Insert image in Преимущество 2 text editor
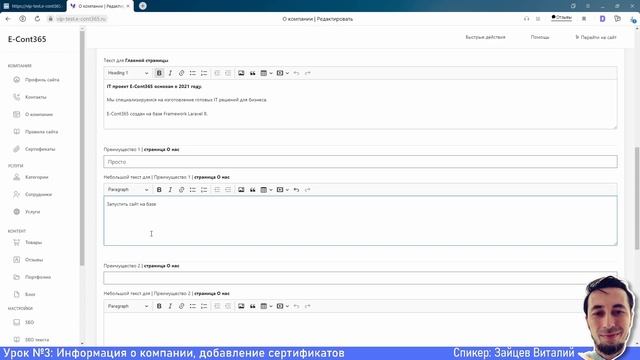 (241, 306)
